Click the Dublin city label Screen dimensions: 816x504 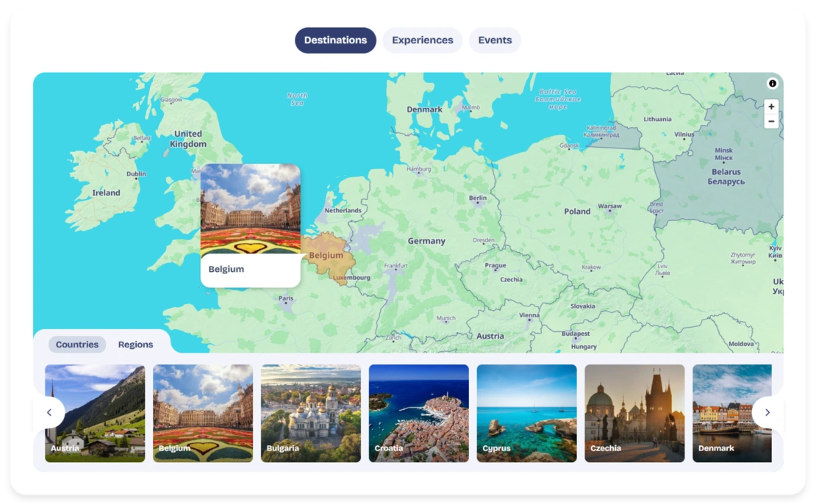coord(136,173)
